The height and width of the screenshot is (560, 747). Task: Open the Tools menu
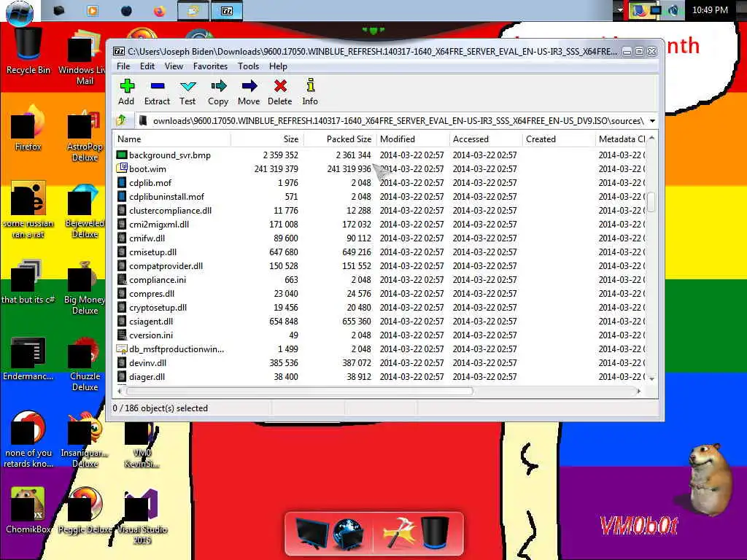click(x=248, y=66)
